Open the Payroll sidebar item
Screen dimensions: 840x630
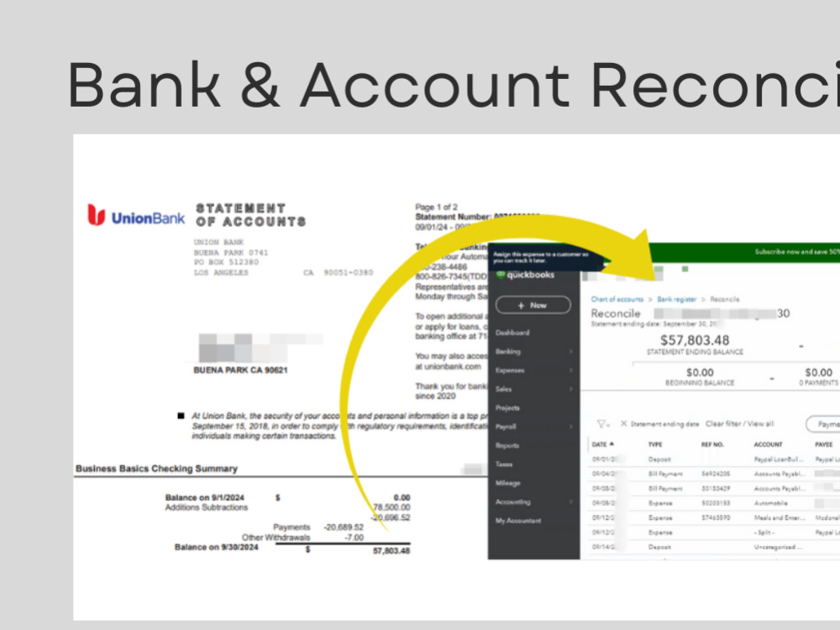[x=506, y=427]
